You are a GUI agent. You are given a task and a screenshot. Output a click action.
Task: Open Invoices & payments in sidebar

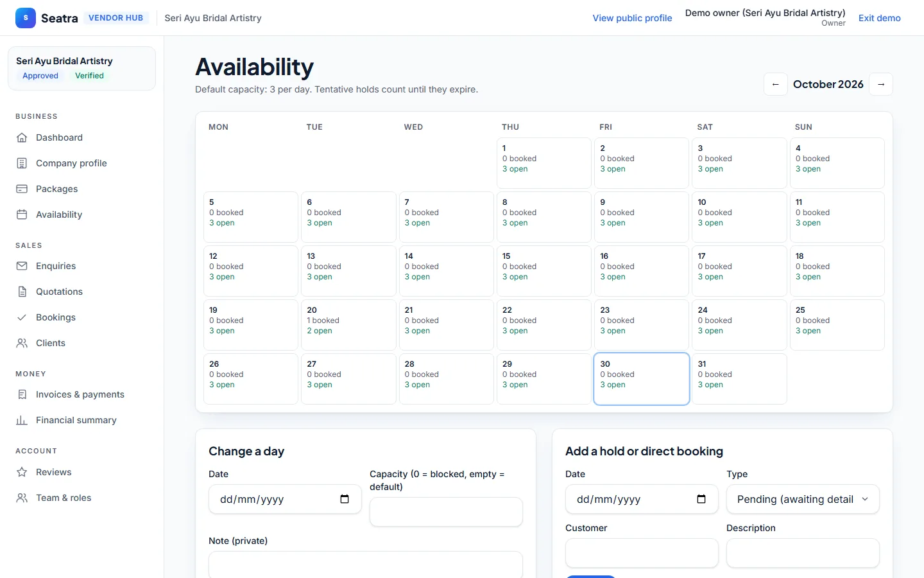pyautogui.click(x=81, y=394)
